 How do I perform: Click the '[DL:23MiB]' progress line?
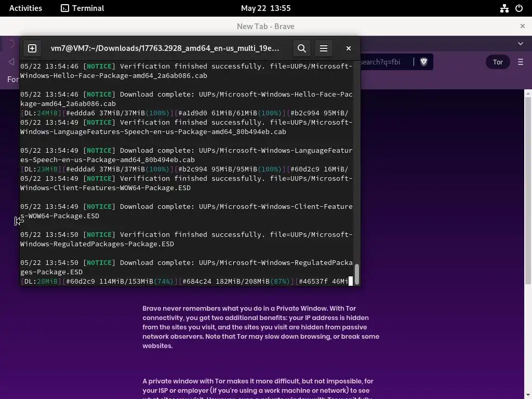click(x=184, y=169)
